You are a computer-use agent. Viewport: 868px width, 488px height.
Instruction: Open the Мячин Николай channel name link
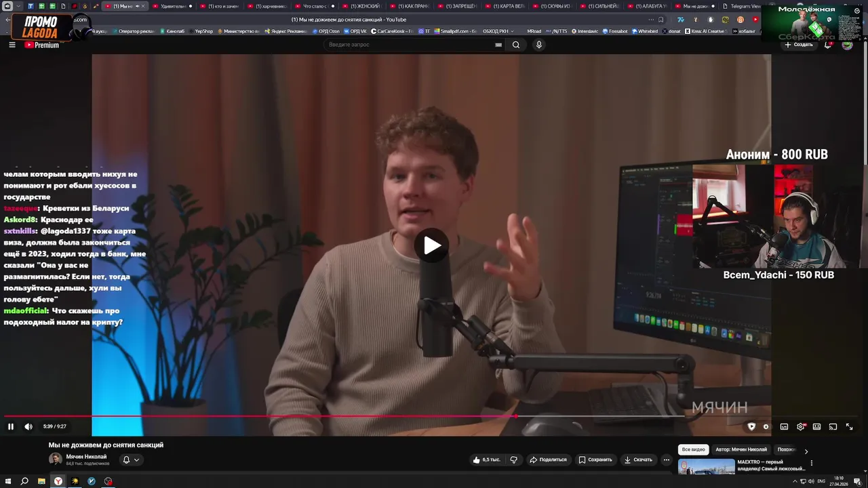click(86, 457)
